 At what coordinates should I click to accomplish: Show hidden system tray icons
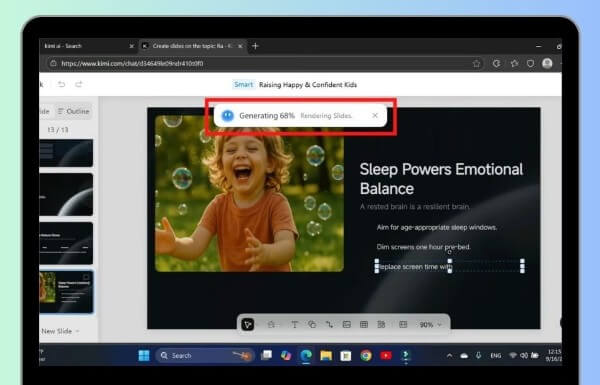(450, 356)
